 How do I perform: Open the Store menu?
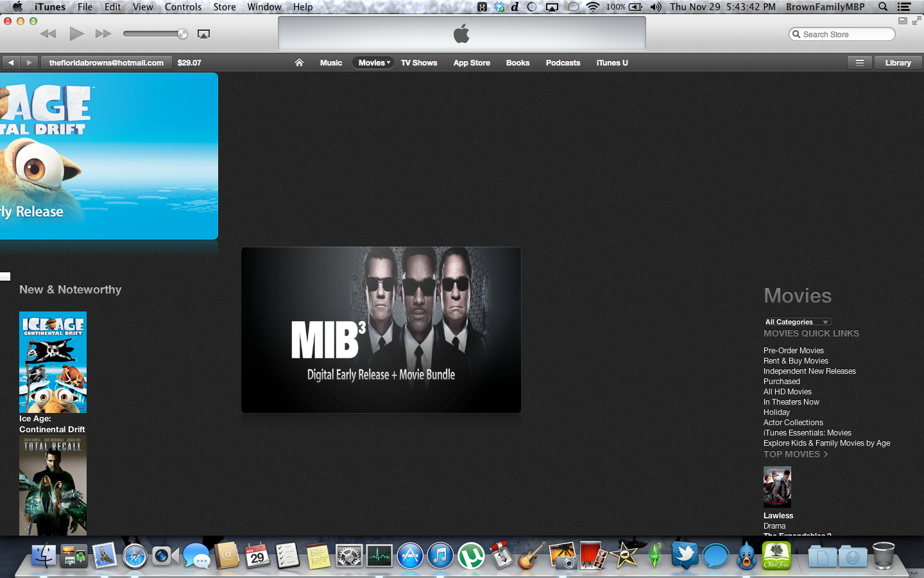(225, 7)
